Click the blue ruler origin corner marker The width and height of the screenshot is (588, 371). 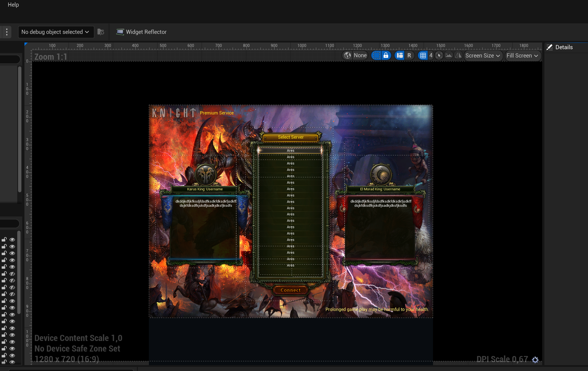(x=26, y=44)
